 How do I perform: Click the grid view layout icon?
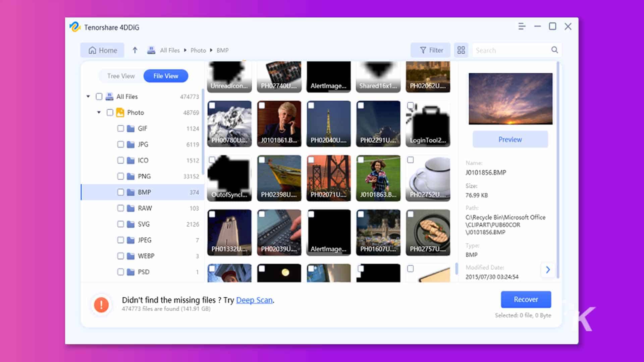461,50
